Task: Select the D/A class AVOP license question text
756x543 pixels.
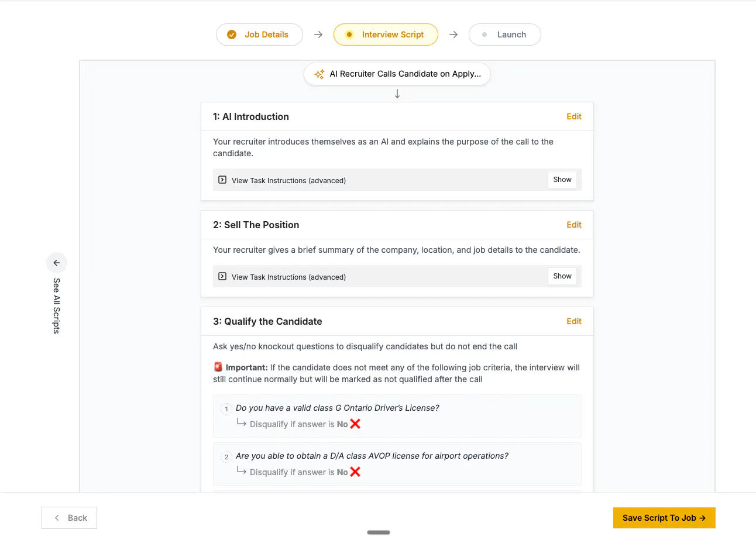Action: pos(372,456)
